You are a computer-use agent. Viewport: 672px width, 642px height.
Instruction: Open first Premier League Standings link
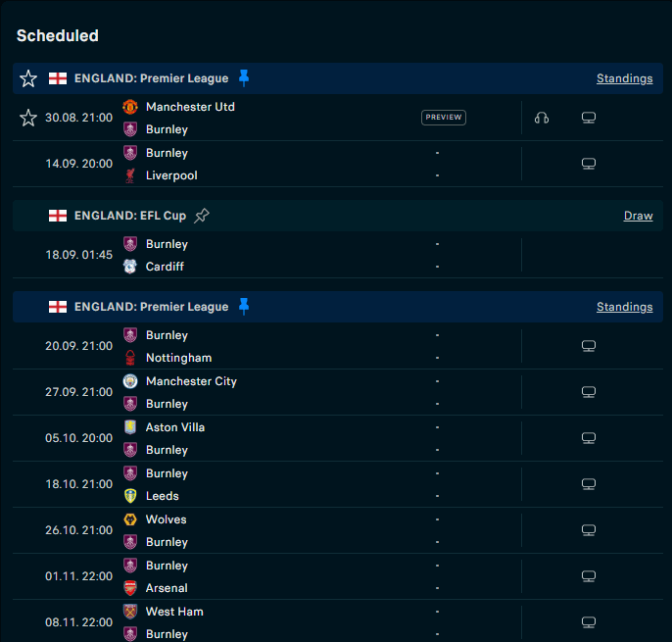pos(624,78)
